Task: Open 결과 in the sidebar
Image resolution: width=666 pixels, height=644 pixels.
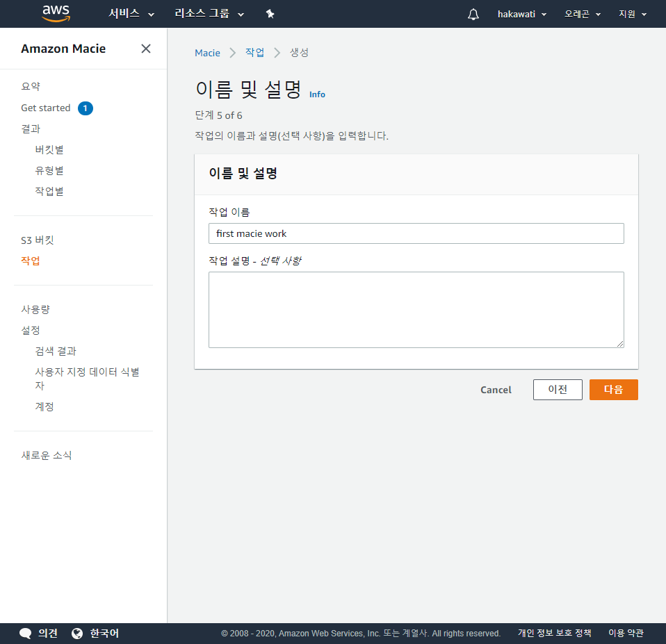Action: click(31, 129)
